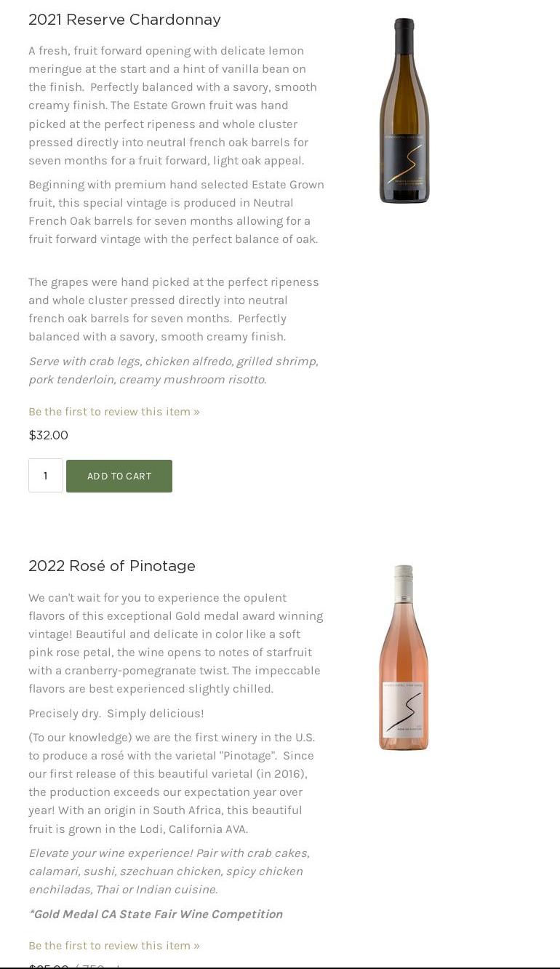Image resolution: width=560 pixels, height=969 pixels.
Task: Click the ADD TO CART button
Action: tap(119, 476)
